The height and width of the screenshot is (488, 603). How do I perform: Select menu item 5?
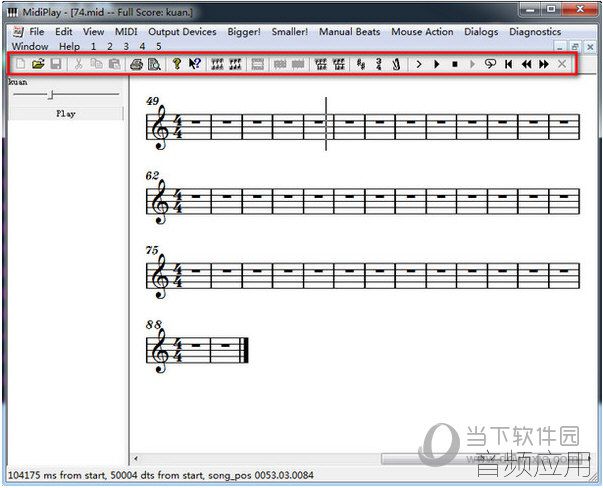point(158,47)
